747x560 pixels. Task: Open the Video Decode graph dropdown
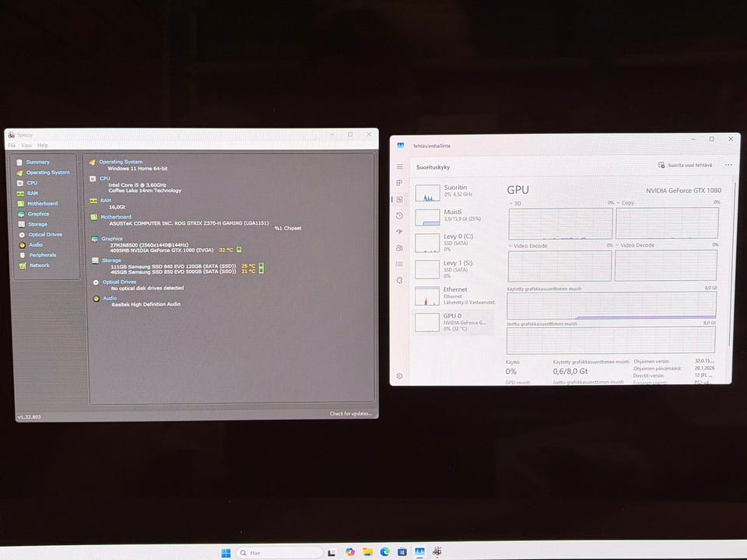(635, 245)
